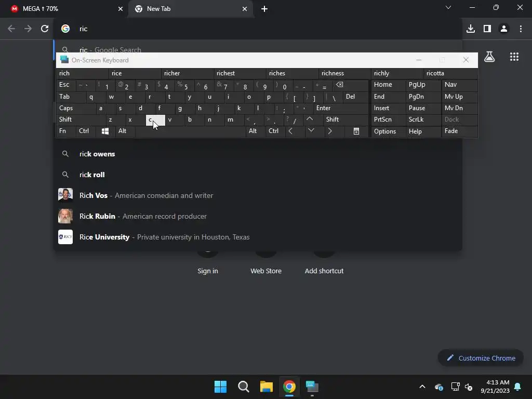Click the PrtScn key on keyboard

coord(388,119)
